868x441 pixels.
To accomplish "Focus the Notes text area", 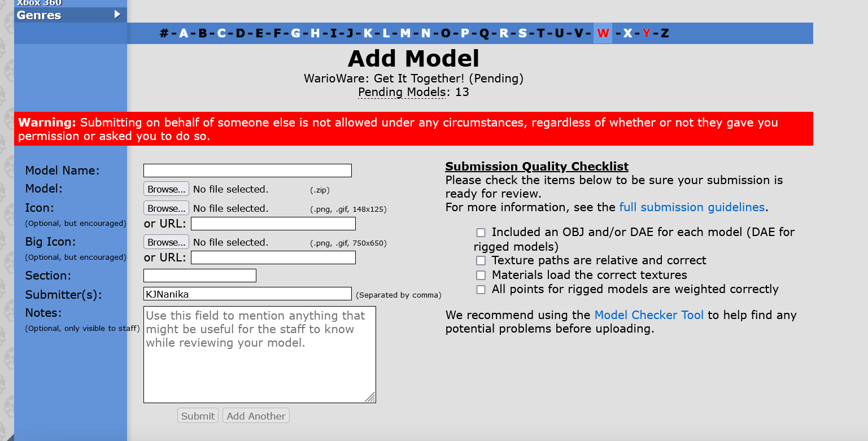I will [x=260, y=355].
